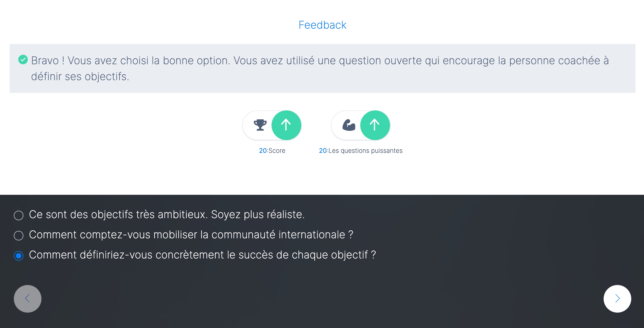Image resolution: width=644 pixels, height=328 pixels.
Task: Click the number 20 beside Score
Action: tap(263, 151)
